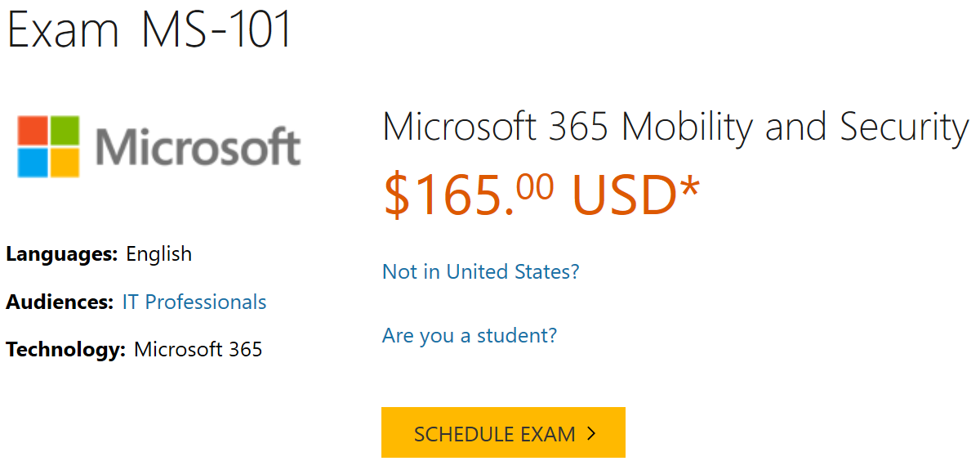Click the "Exam MS-101" page heading
Screen dimensions: 980x470
click(149, 29)
